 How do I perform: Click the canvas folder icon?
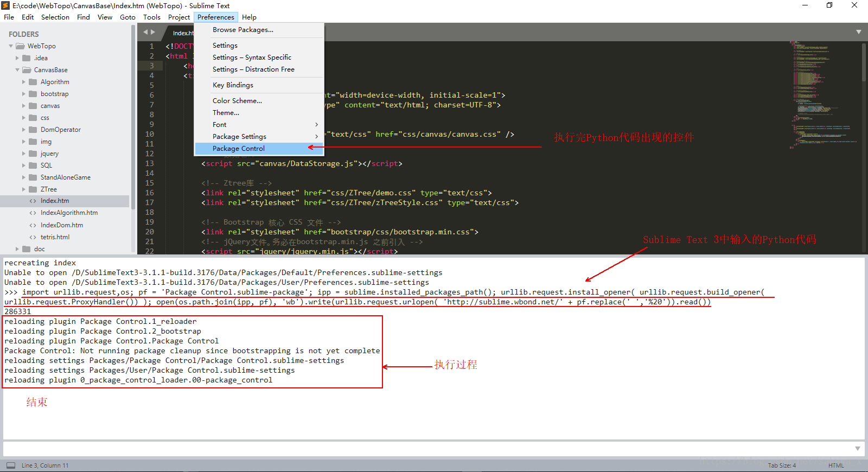33,106
